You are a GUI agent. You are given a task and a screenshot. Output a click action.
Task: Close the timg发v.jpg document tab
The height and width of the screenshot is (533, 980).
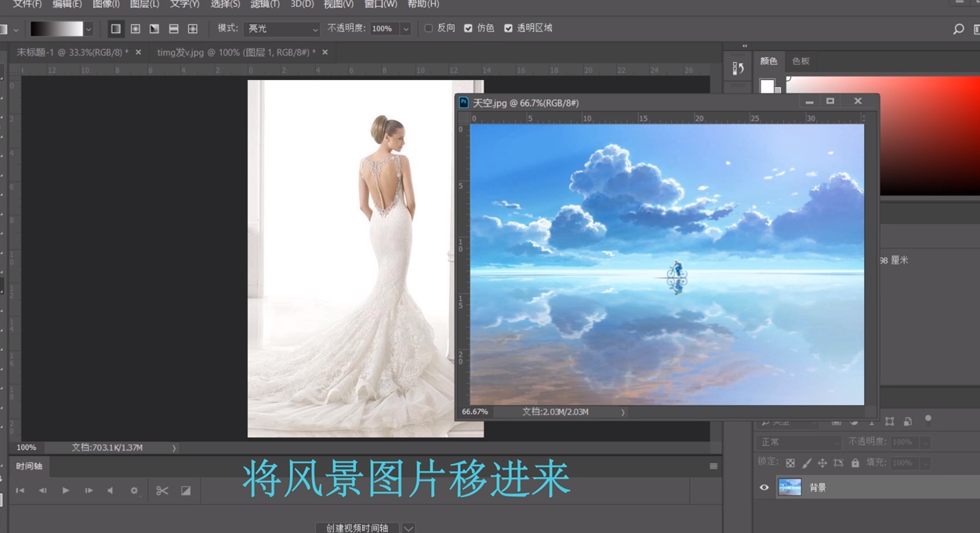point(325,53)
